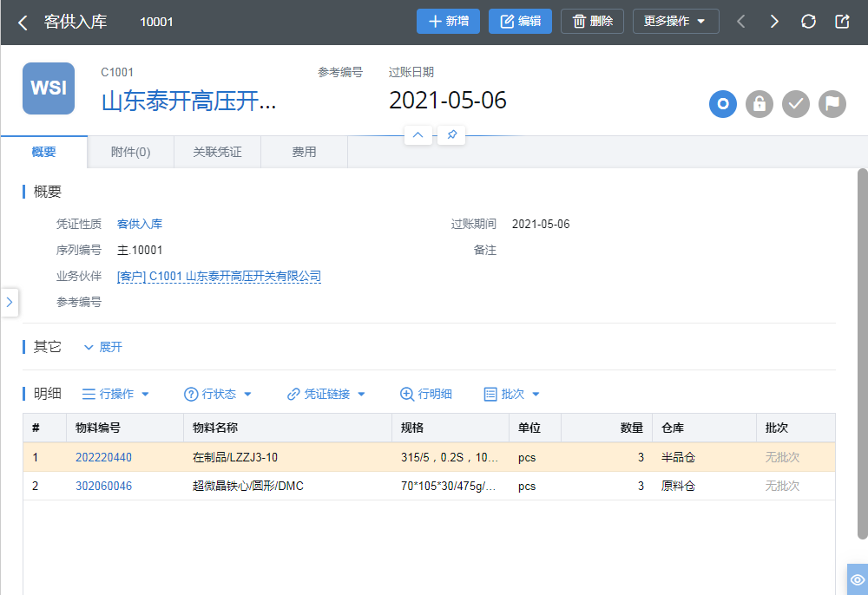This screenshot has height=595, width=868.
Task: Click spec cell 70*105*30/475g/…
Action: coord(449,486)
